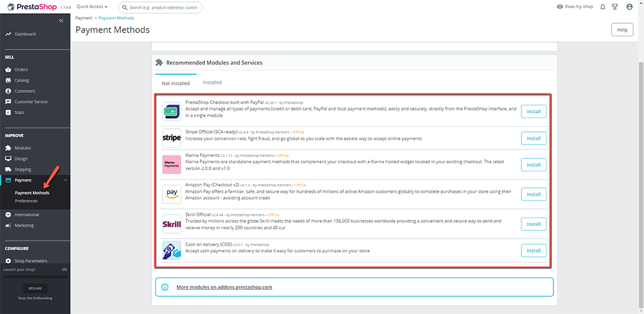Focus the product search input field
This screenshot has height=314, width=644.
click(x=160, y=8)
